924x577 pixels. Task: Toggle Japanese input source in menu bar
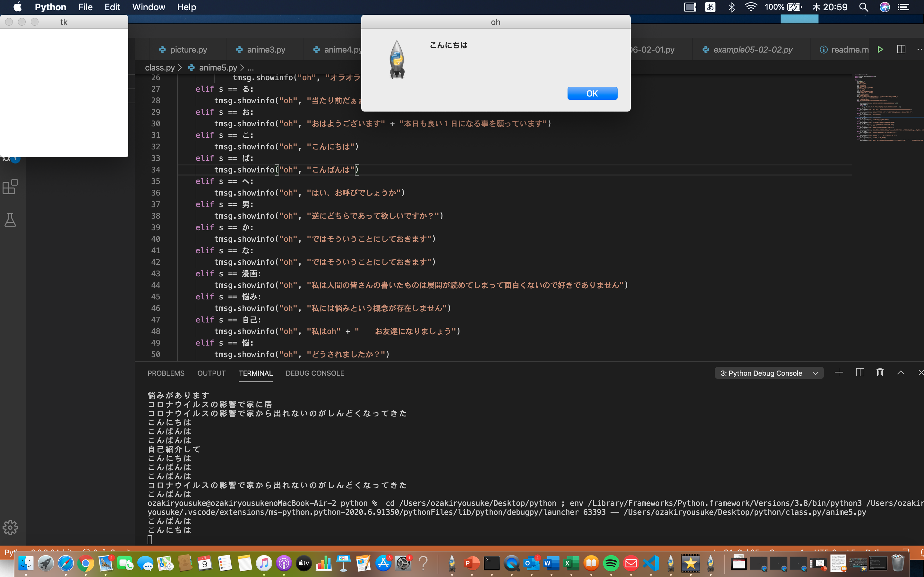click(x=710, y=7)
